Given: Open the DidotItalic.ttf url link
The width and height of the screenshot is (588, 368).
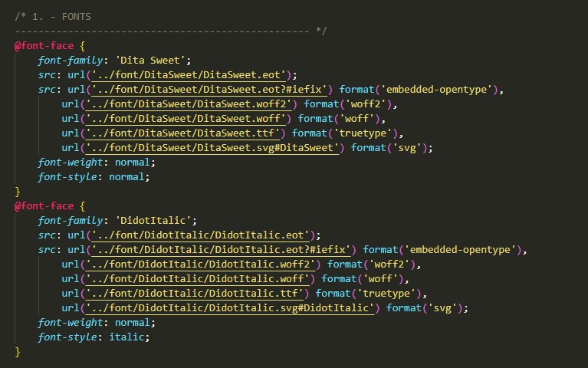Looking at the screenshot, I should 194,294.
